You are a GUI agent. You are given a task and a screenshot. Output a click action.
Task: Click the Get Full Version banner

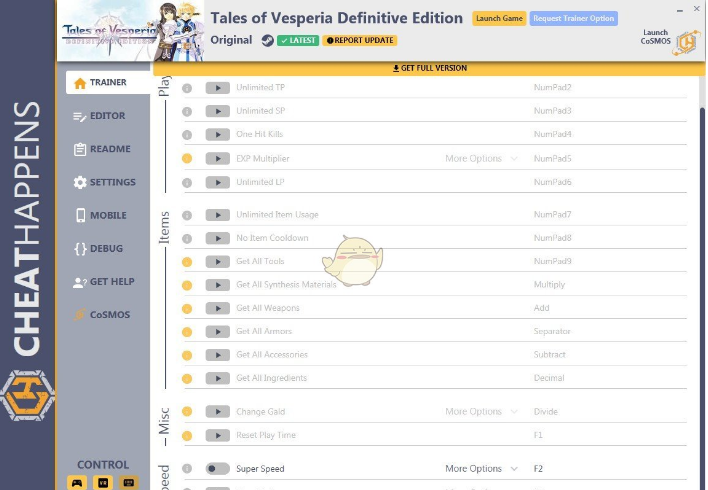[428, 68]
